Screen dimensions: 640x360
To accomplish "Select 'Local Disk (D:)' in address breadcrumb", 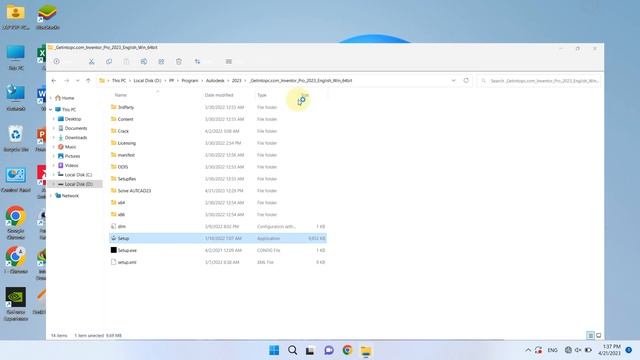I will coord(147,81).
